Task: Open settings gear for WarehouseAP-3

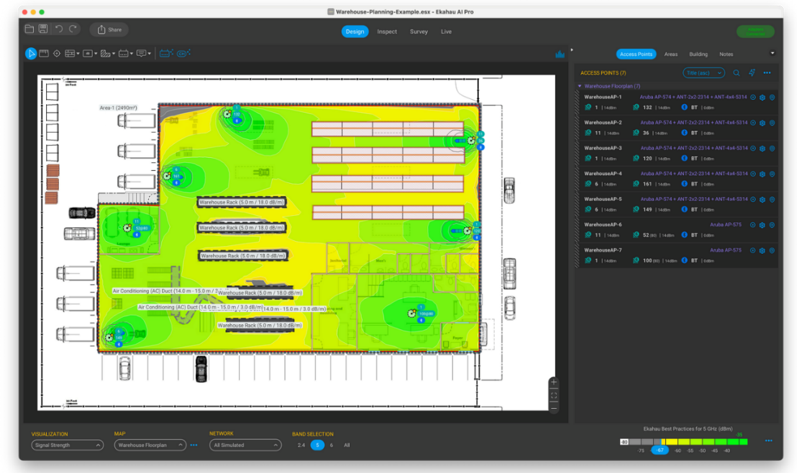Action: (x=762, y=148)
